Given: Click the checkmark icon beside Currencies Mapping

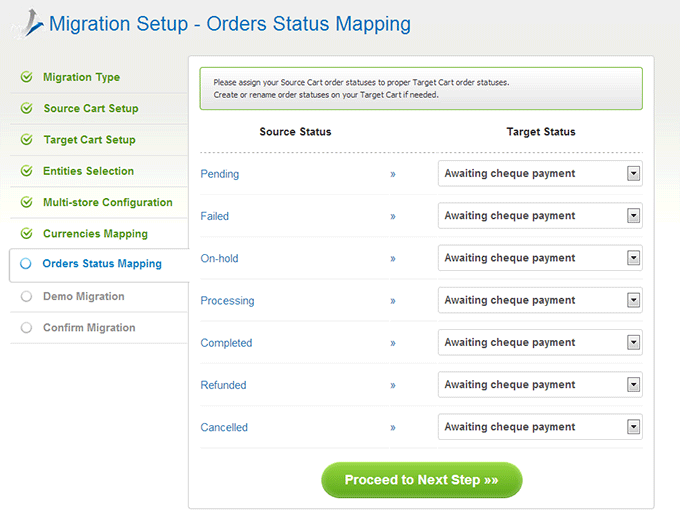Looking at the screenshot, I should click(26, 234).
